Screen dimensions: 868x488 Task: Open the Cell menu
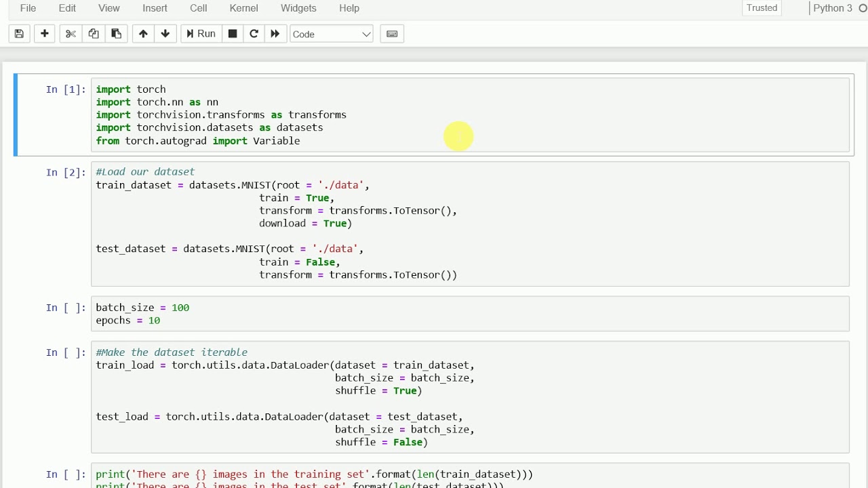click(x=199, y=8)
